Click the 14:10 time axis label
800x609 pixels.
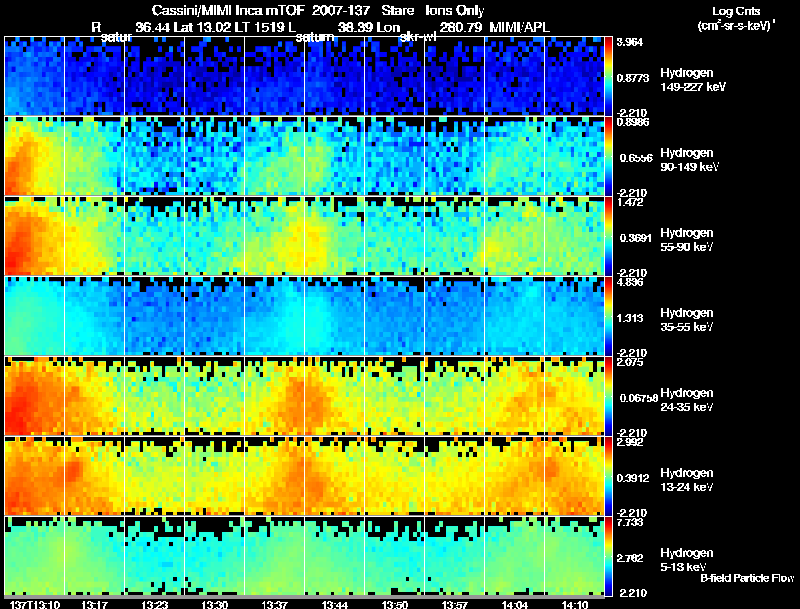coord(575,604)
